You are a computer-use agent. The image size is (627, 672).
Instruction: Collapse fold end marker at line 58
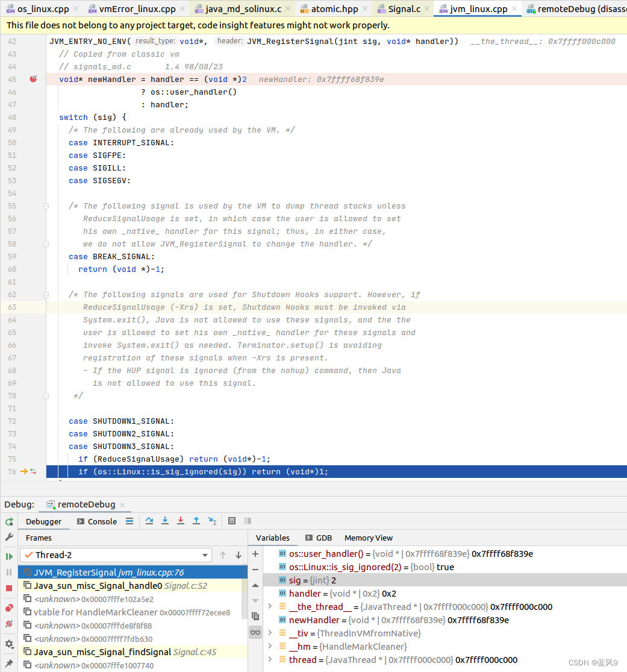(x=46, y=244)
